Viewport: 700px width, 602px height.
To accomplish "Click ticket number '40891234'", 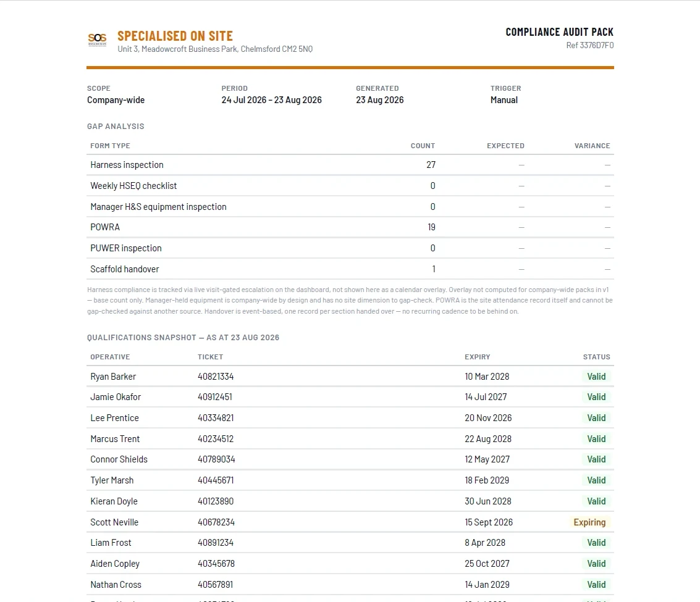I will (216, 543).
